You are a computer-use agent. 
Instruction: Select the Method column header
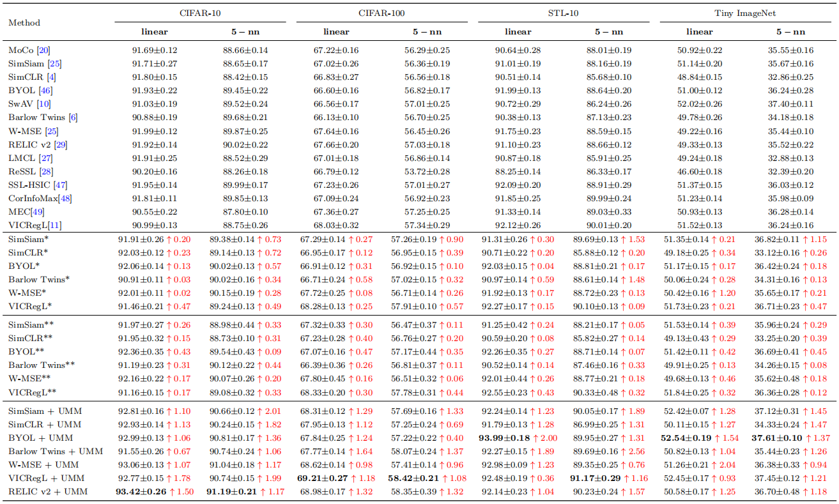24,22
